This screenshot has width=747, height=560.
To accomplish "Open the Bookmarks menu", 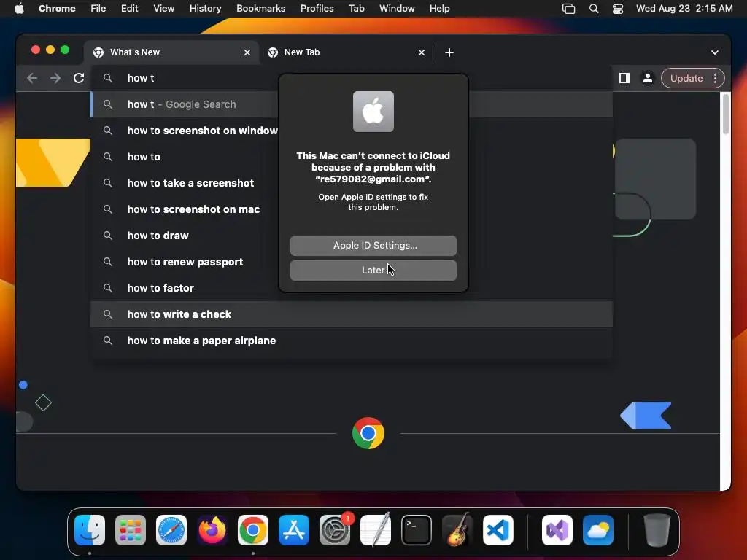I will tap(260, 9).
